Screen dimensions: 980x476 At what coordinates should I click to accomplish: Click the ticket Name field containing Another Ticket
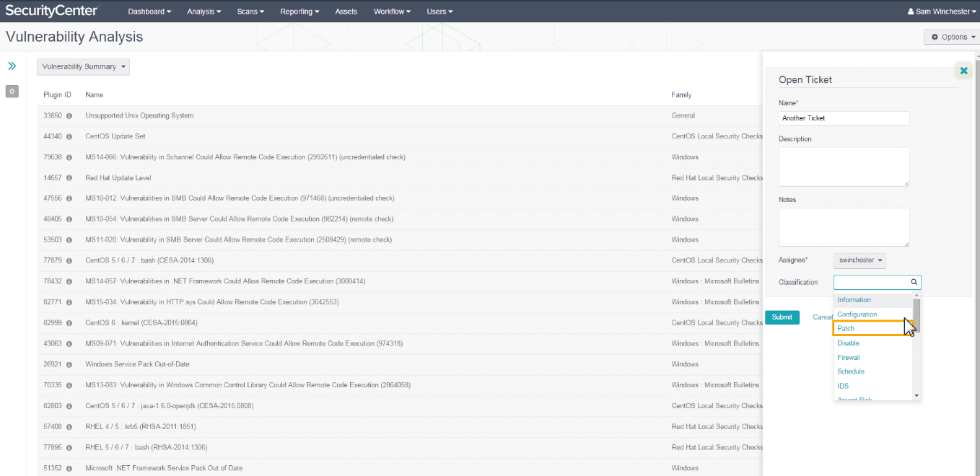844,118
